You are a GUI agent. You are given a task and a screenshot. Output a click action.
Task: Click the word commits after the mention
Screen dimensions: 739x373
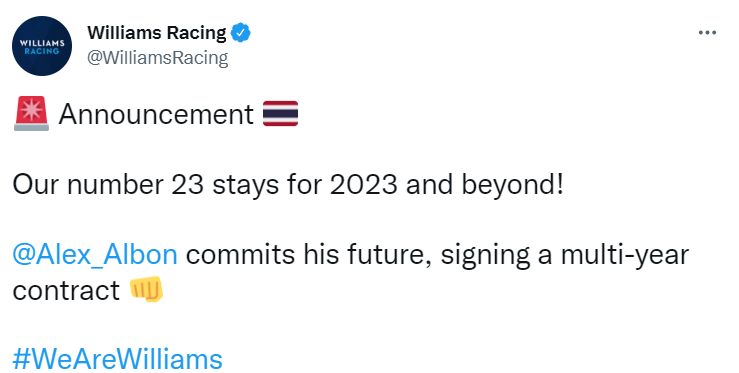pos(240,255)
